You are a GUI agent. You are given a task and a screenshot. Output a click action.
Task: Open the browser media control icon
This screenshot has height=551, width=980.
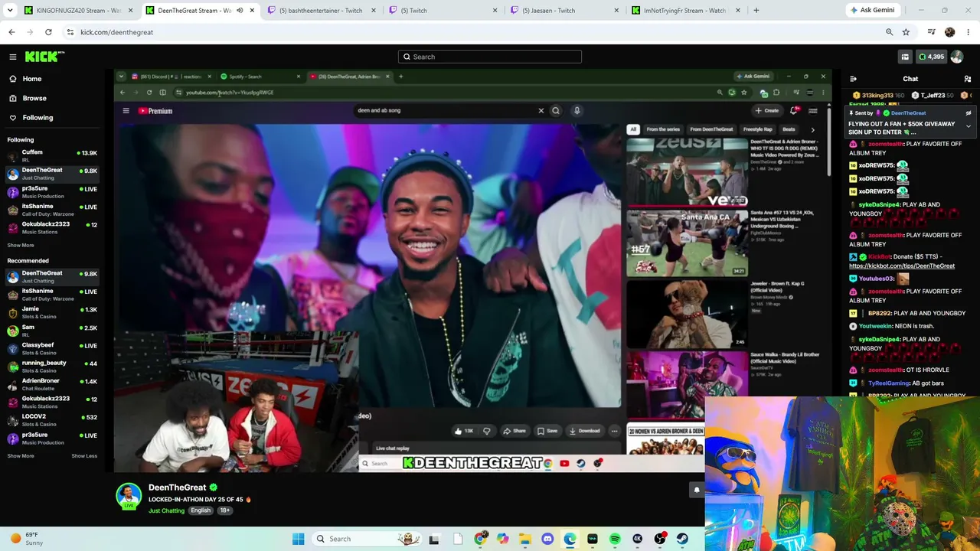[932, 32]
